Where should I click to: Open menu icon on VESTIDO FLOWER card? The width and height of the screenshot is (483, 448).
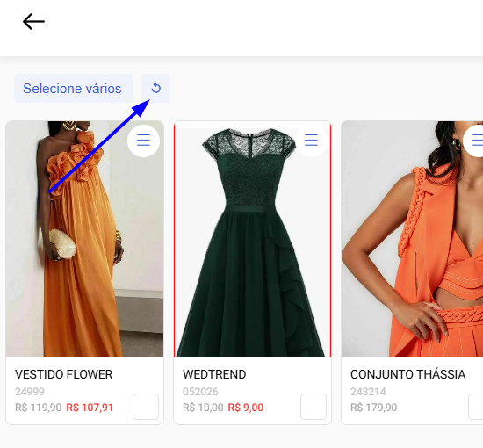pos(143,141)
